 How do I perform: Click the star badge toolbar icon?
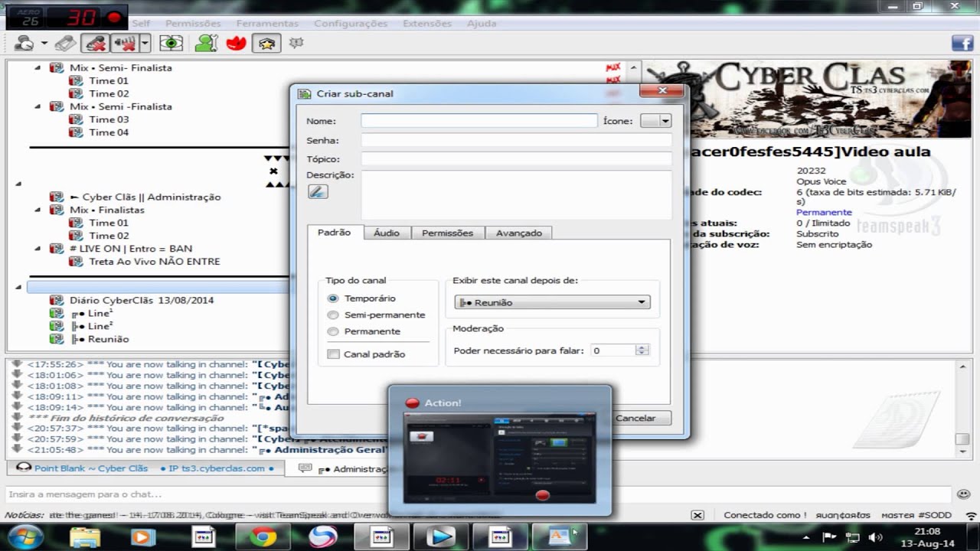[266, 43]
